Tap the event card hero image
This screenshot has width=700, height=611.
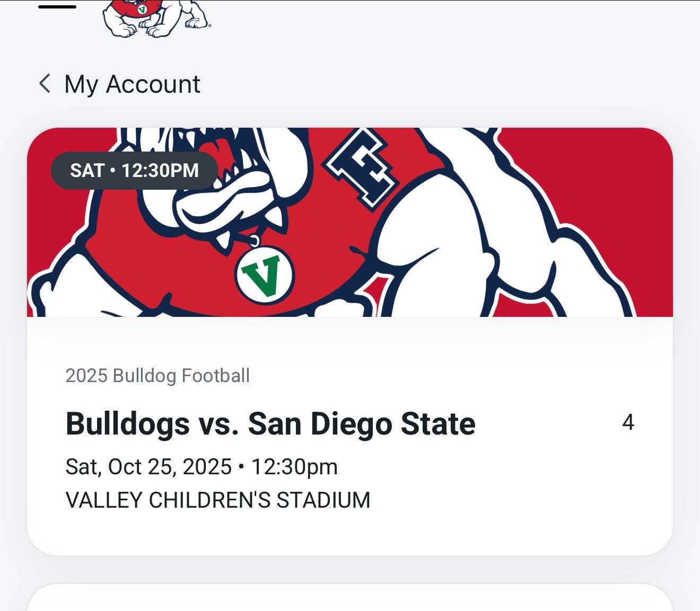pyautogui.click(x=350, y=223)
